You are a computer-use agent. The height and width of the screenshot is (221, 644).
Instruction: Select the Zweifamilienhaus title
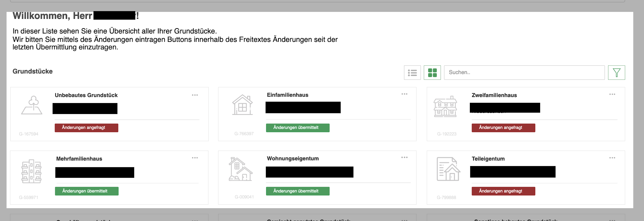(494, 95)
